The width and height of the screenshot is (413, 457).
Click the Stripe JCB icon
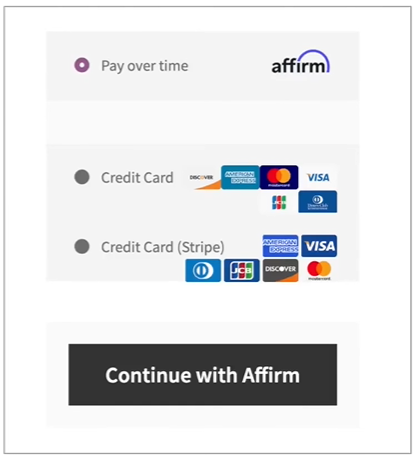tap(242, 270)
